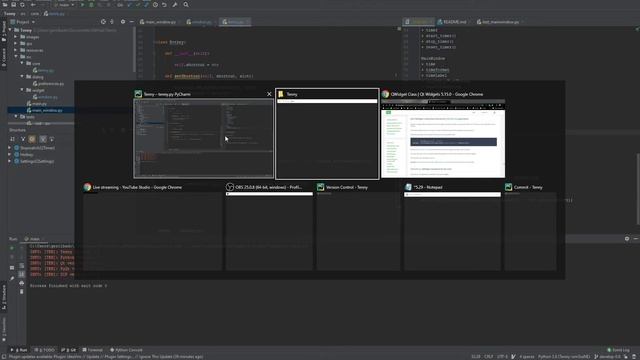Click the trash clear-all icon in Run panel
The image size is (640, 360).
(x=22, y=291)
